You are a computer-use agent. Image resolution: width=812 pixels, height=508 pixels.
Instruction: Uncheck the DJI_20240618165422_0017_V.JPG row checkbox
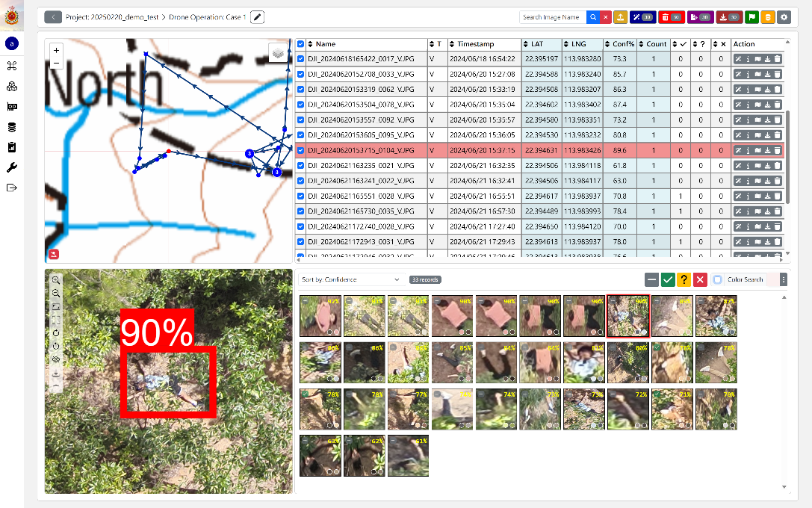click(x=301, y=59)
